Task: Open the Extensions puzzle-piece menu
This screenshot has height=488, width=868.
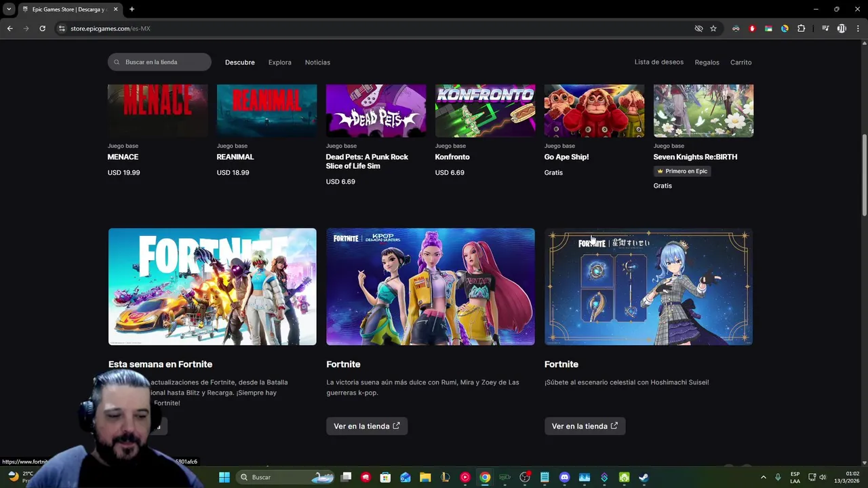Action: [801, 28]
